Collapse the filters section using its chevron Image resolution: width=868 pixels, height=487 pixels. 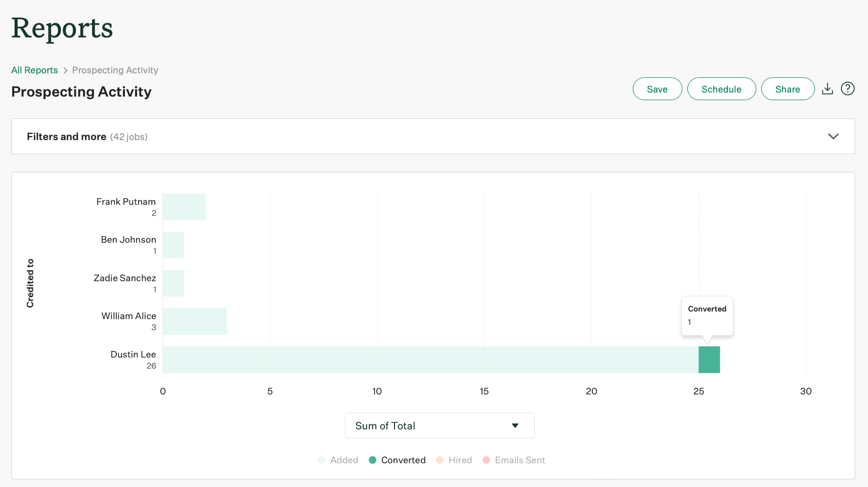coord(834,136)
